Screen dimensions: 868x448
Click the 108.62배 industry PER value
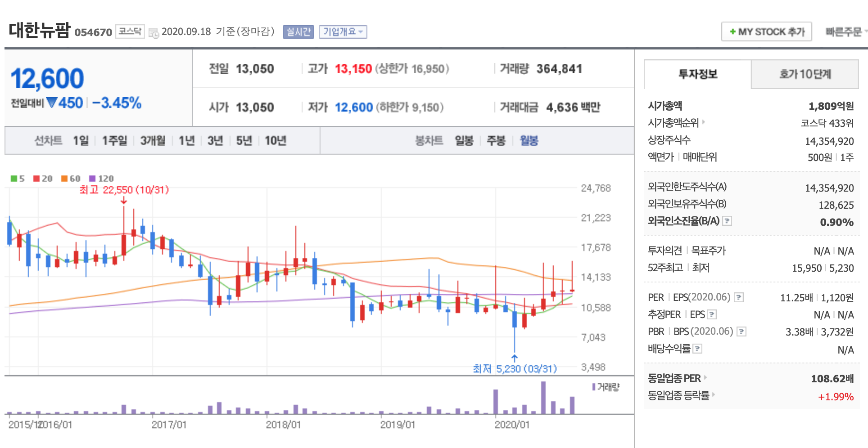[x=832, y=379]
